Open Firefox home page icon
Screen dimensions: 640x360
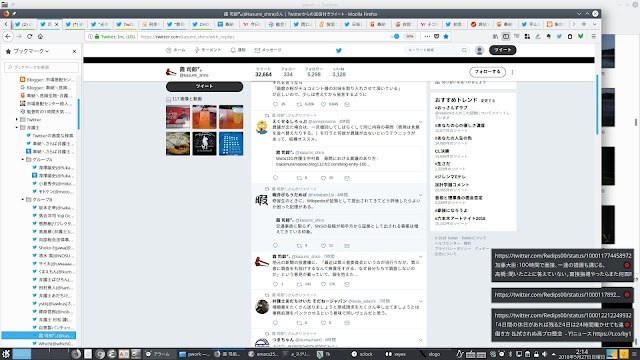(40, 36)
